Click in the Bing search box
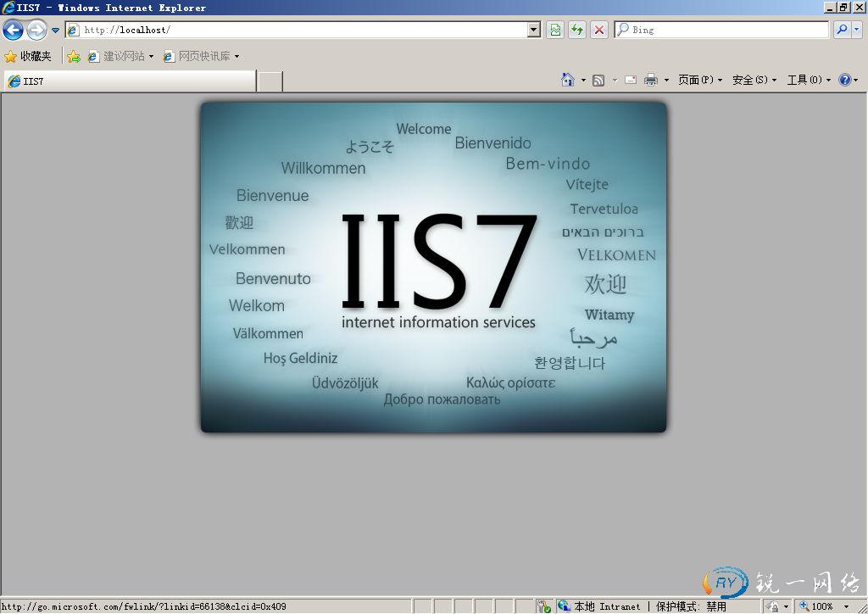 pyautogui.click(x=721, y=30)
